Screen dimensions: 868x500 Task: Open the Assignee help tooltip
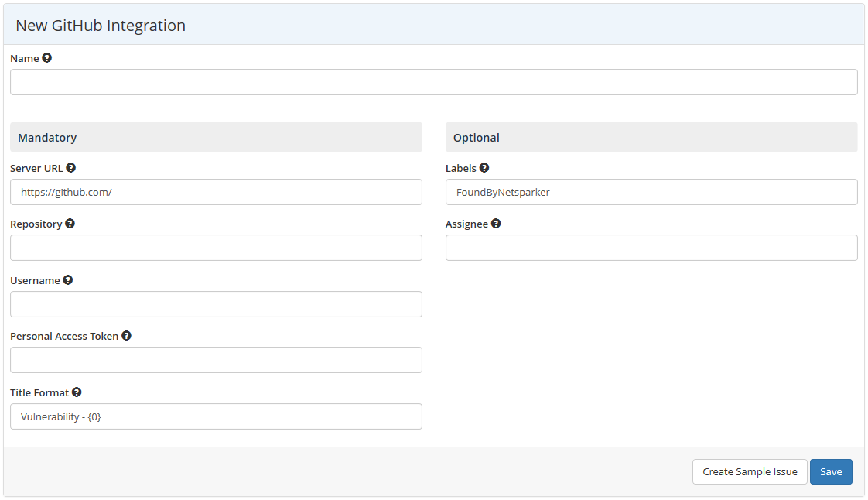tap(495, 223)
